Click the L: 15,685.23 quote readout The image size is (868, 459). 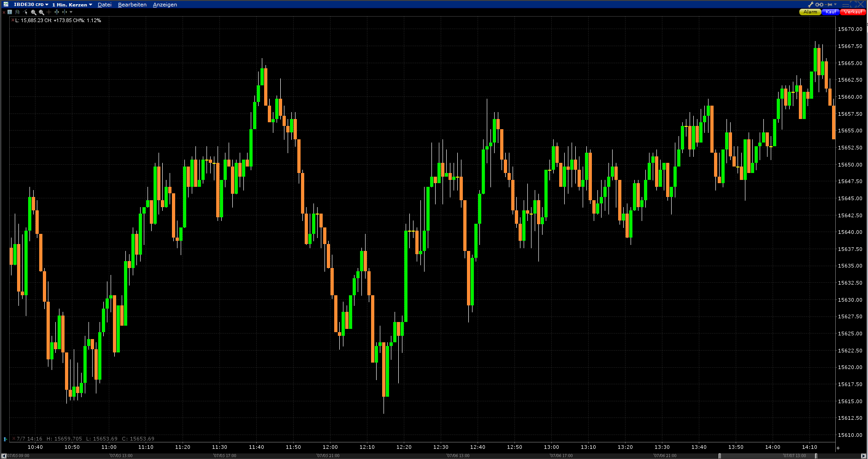[x=29, y=20]
